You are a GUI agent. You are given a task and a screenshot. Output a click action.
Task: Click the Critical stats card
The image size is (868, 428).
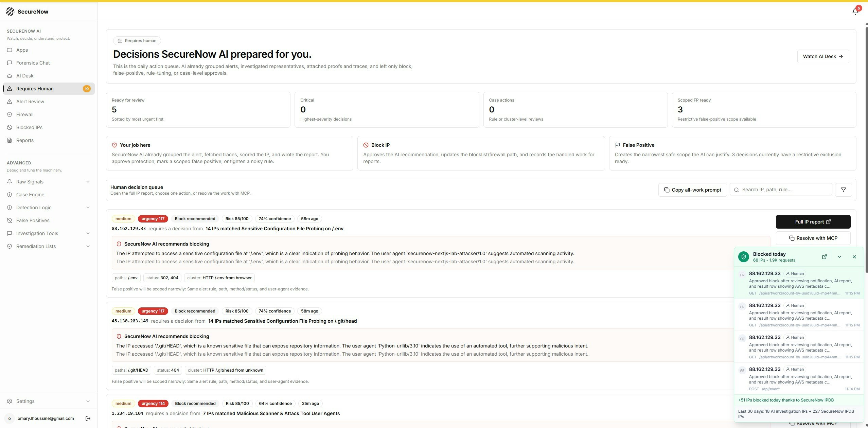tap(387, 110)
